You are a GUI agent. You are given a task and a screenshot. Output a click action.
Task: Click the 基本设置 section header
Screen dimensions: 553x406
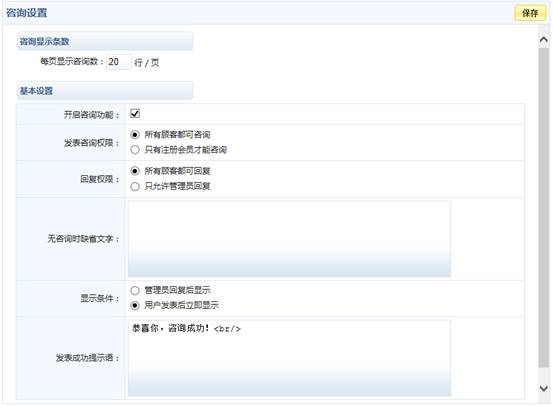[105, 91]
